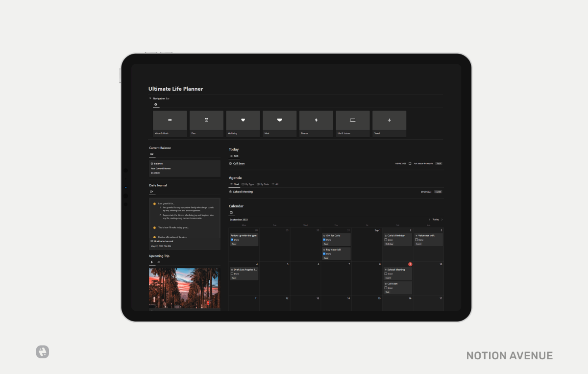Click the Today button above the calendar
The height and width of the screenshot is (374, 588).
pyautogui.click(x=435, y=219)
